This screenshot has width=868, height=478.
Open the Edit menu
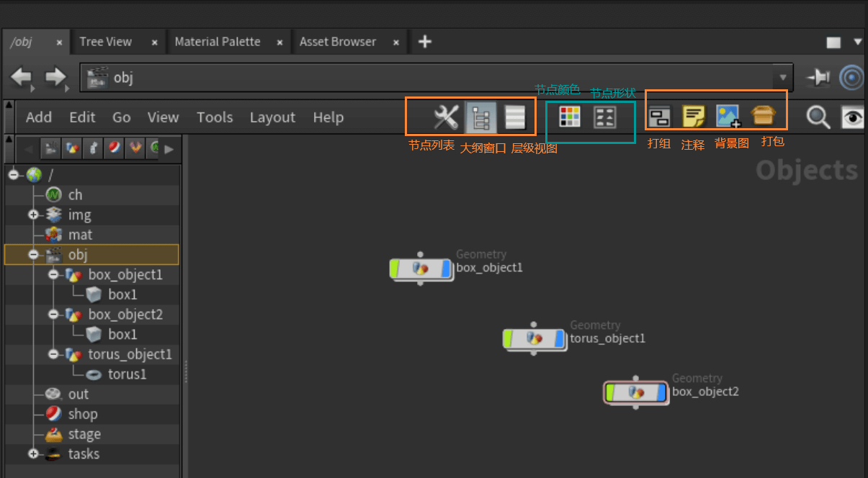(x=83, y=117)
